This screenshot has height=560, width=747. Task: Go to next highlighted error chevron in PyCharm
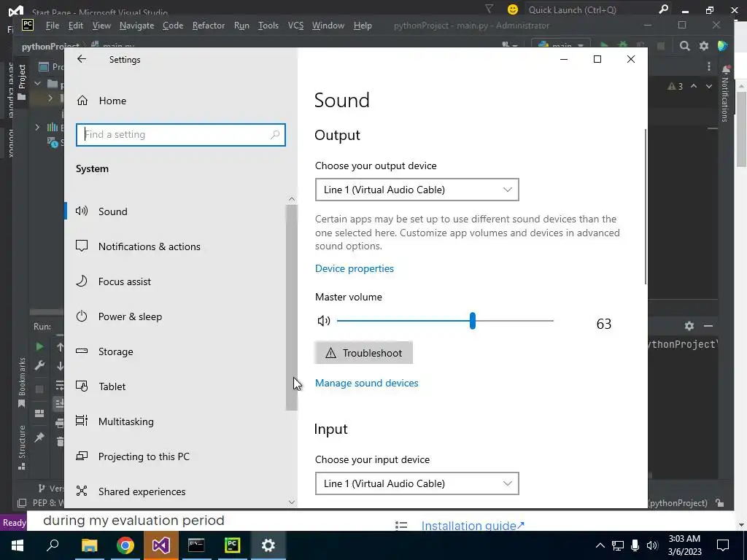[x=709, y=86]
